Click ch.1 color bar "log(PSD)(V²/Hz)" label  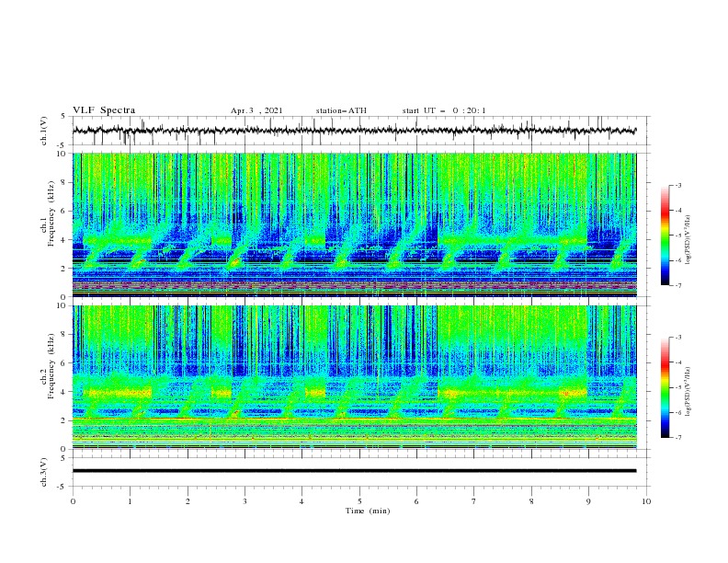click(688, 240)
